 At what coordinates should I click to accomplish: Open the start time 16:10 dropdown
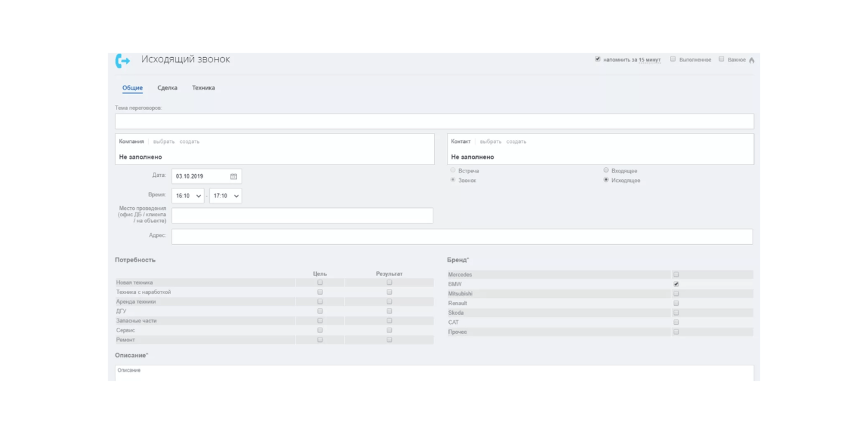(x=188, y=196)
